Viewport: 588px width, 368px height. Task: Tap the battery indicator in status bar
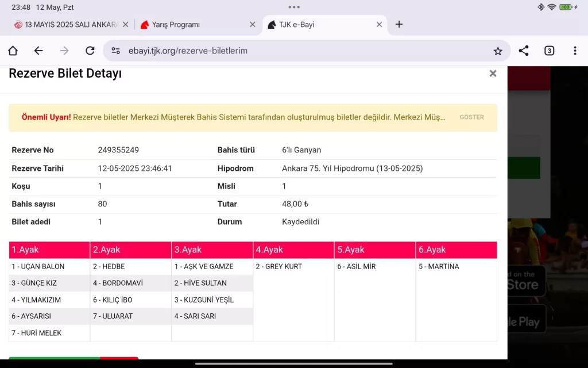566,7
